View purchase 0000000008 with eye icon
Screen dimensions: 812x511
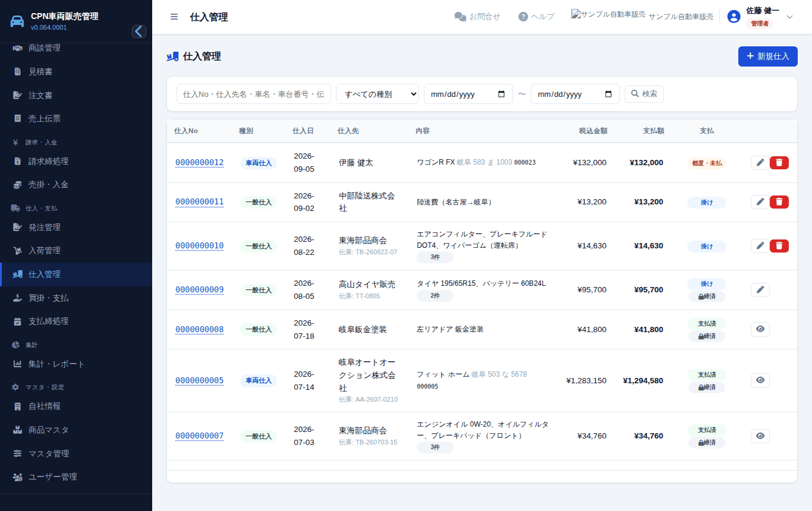pos(760,329)
